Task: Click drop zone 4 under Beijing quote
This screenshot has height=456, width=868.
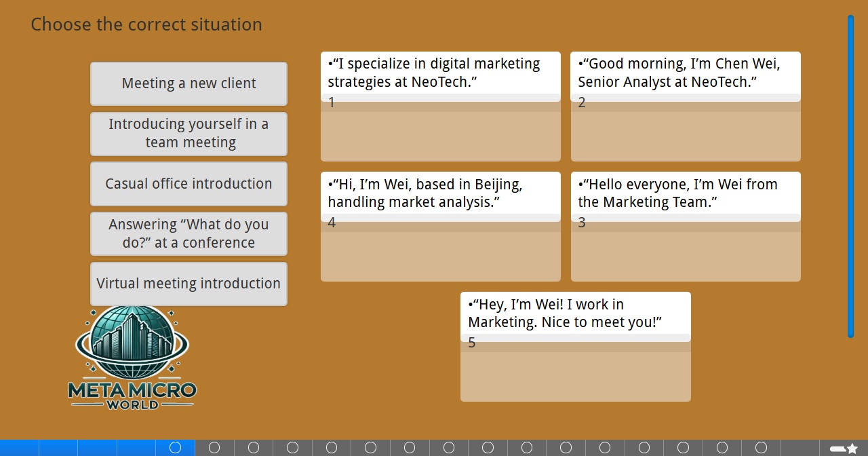Action: tap(440, 255)
